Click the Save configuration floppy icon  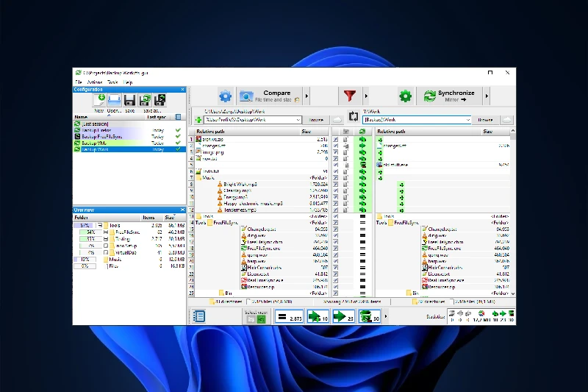(x=129, y=101)
